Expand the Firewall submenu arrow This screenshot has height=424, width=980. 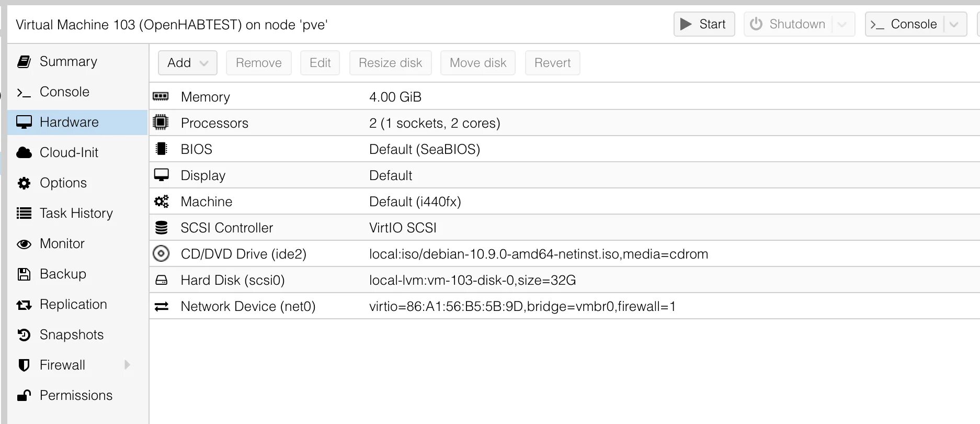coord(127,365)
